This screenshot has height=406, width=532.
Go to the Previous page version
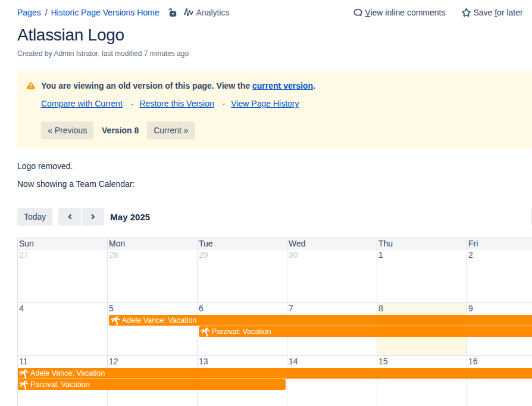point(67,130)
